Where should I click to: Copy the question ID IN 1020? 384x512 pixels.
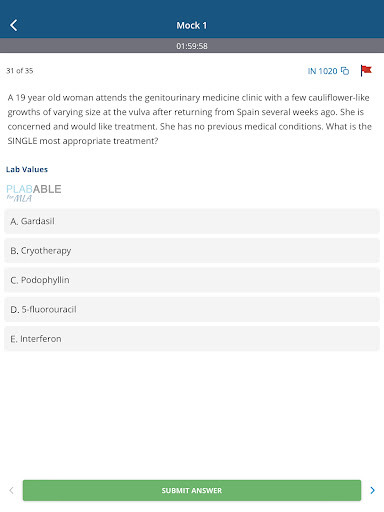coord(345,71)
